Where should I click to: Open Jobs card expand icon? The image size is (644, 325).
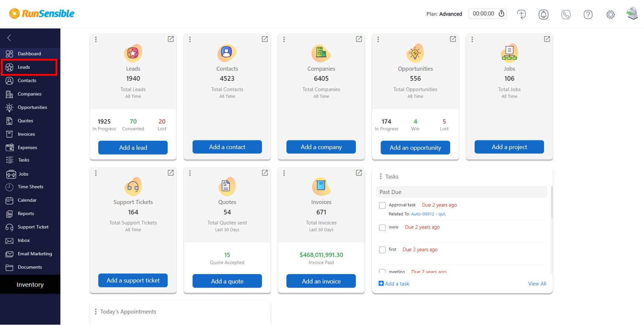(547, 39)
